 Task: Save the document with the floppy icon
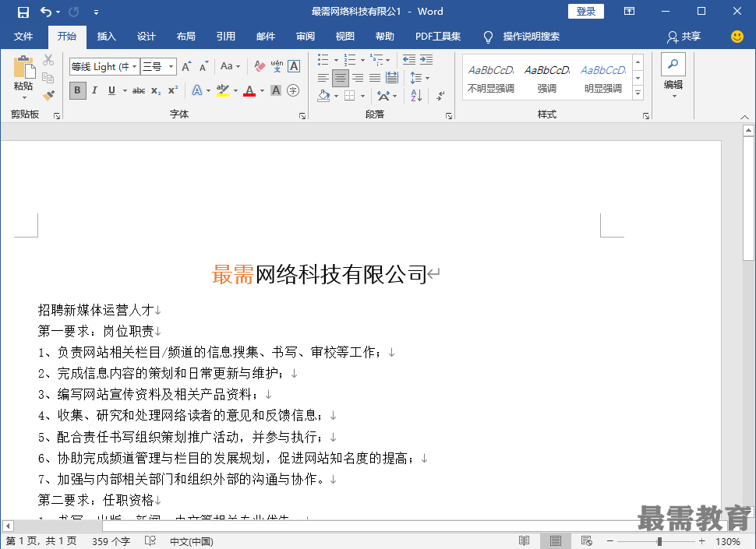(23, 12)
